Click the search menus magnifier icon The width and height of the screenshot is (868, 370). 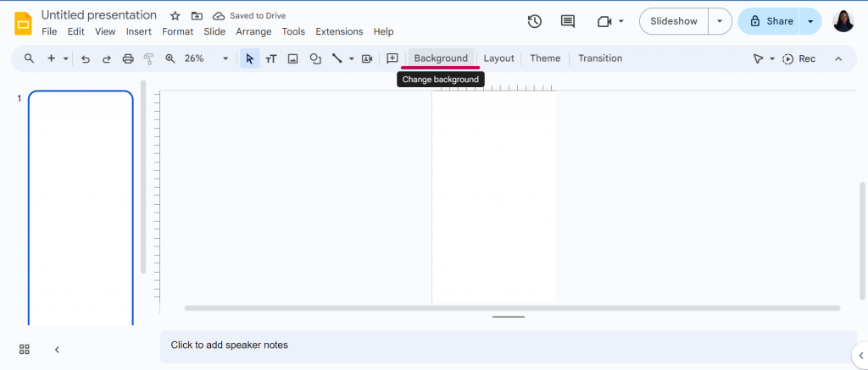click(30, 58)
